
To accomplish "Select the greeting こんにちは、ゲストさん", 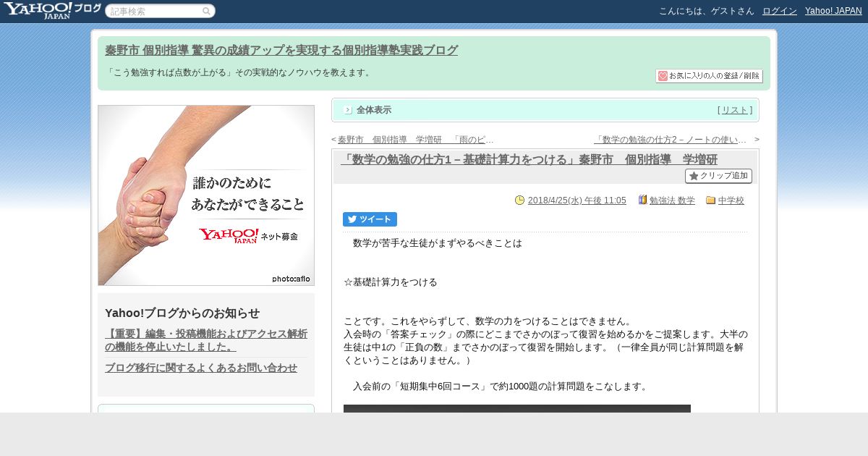I will point(707,11).
